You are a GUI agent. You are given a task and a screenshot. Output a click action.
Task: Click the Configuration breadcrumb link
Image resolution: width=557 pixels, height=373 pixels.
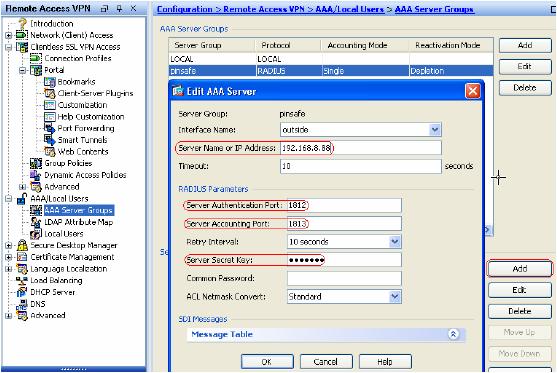click(x=184, y=9)
